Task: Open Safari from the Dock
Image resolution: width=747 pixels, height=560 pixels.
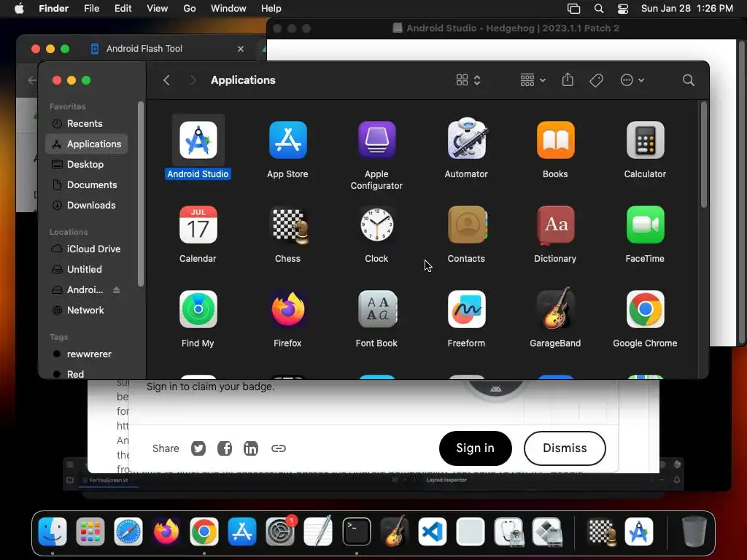Action: tap(128, 532)
